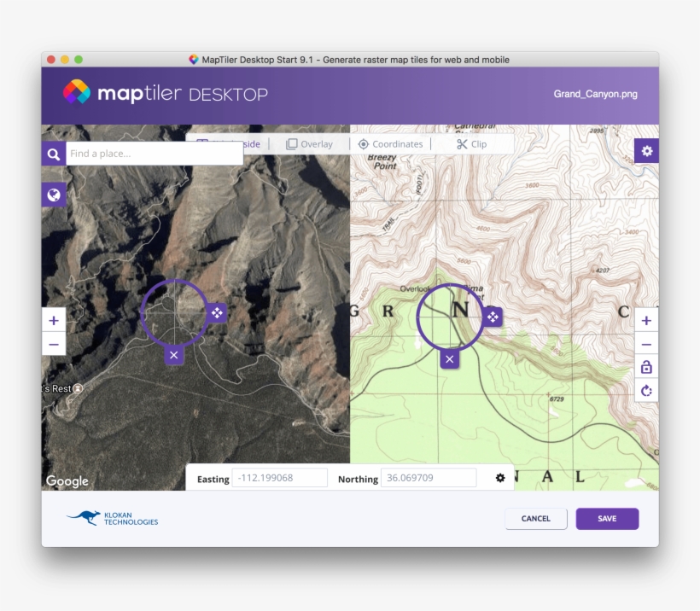This screenshot has width=700, height=611.
Task: Toggle the map rotation reset control
Action: [646, 390]
